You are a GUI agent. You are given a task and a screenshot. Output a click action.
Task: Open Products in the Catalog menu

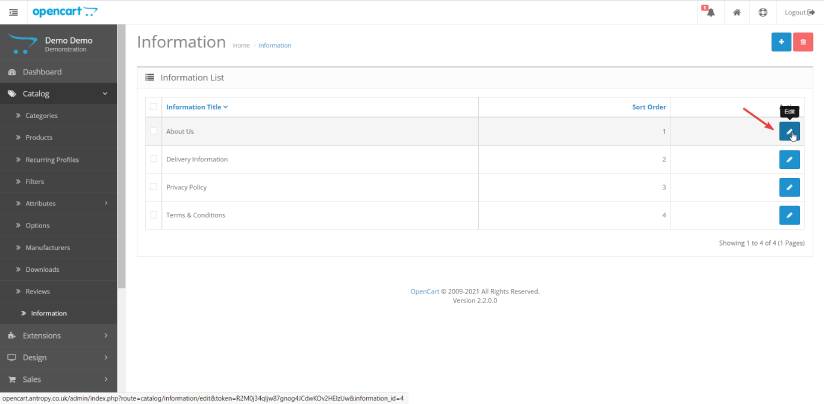tap(39, 137)
